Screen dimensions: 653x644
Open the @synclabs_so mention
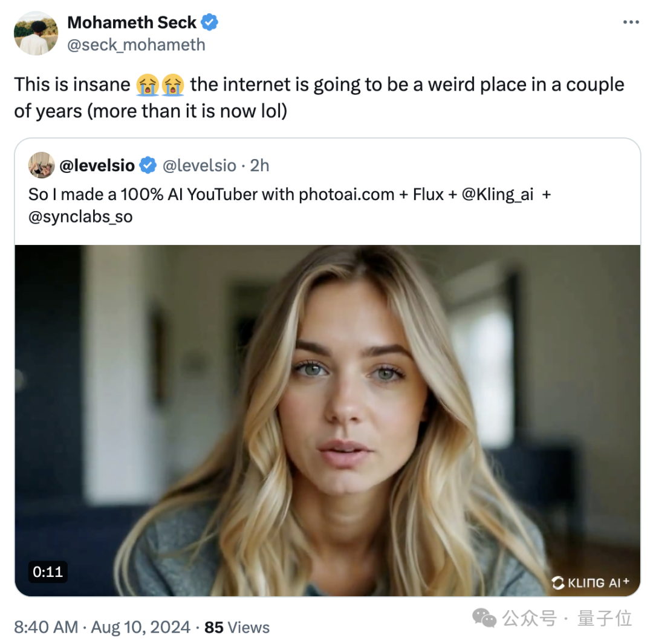pyautogui.click(x=80, y=216)
